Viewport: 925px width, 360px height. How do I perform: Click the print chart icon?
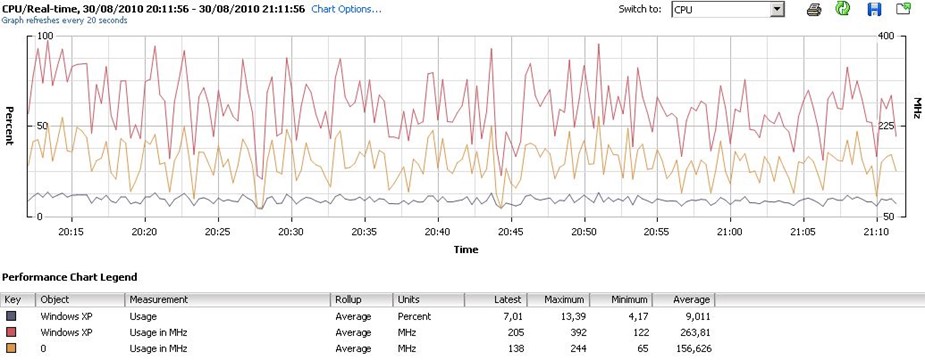(814, 9)
